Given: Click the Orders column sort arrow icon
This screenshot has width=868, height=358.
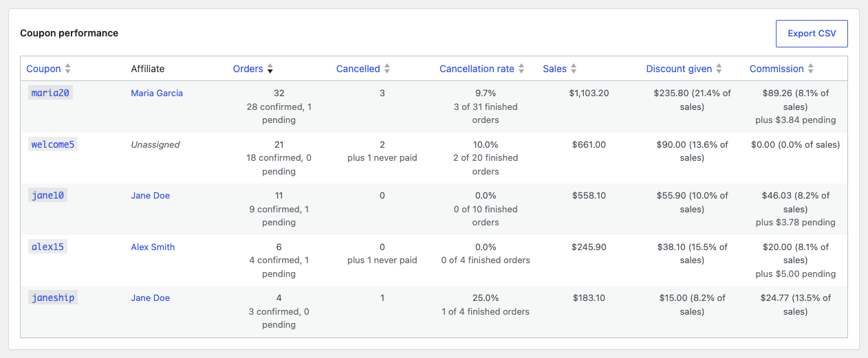Looking at the screenshot, I should click(x=270, y=69).
